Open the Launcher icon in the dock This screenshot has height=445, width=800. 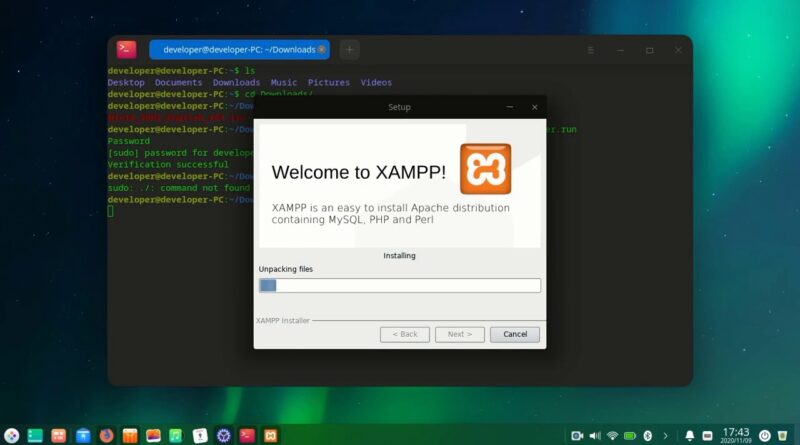coord(11,436)
